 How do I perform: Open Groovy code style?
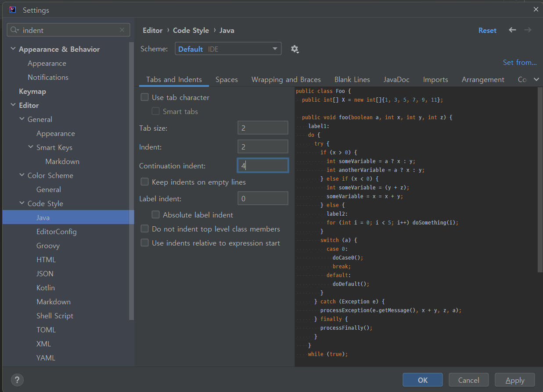point(48,246)
